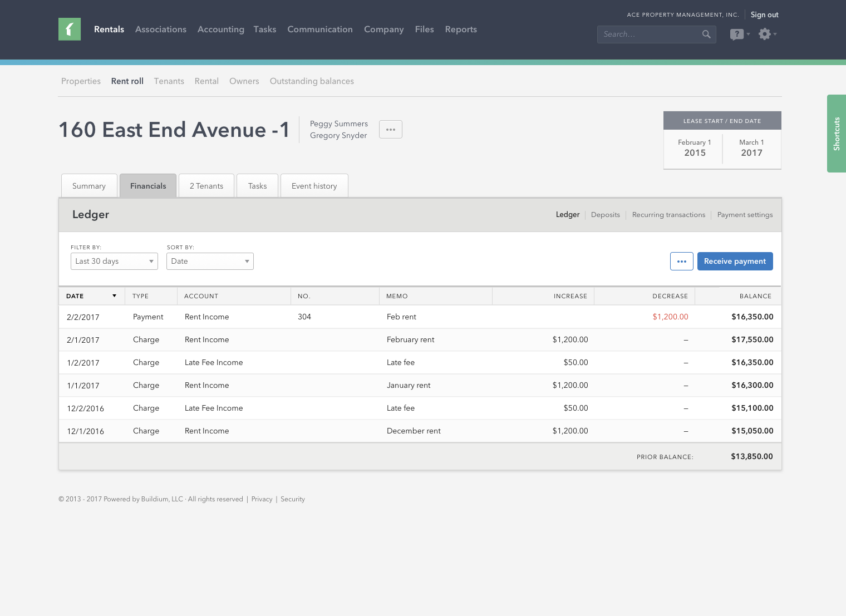846x616 pixels.
Task: Select Rent roll subnavigation
Action: [127, 81]
